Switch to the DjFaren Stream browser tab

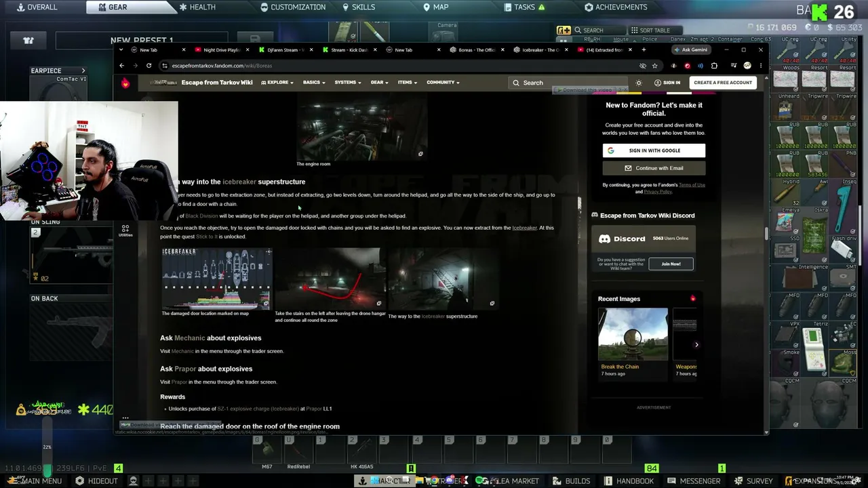coord(285,49)
